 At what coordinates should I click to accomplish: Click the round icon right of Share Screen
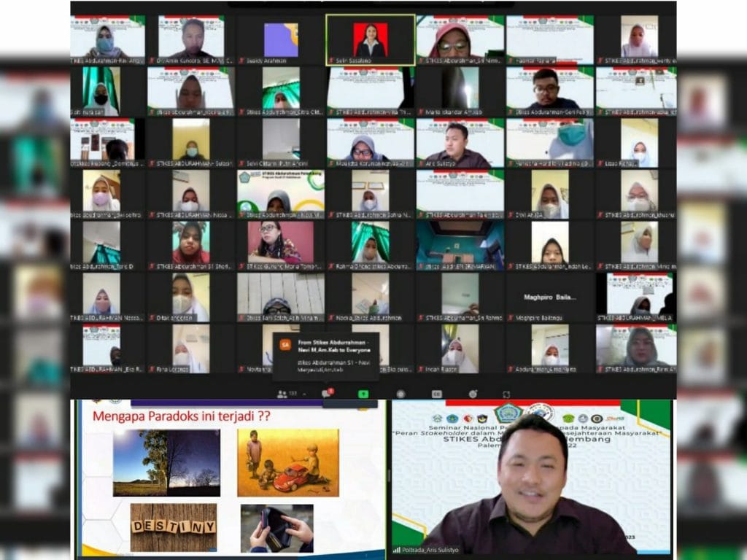400,394
